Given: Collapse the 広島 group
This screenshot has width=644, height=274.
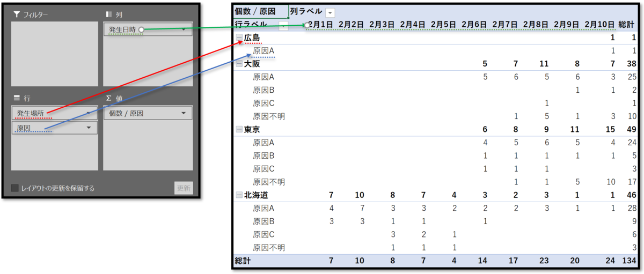Looking at the screenshot, I should coord(239,38).
